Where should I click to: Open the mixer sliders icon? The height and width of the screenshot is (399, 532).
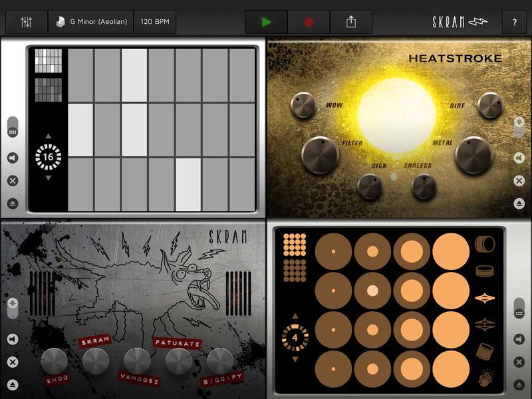coord(26,22)
